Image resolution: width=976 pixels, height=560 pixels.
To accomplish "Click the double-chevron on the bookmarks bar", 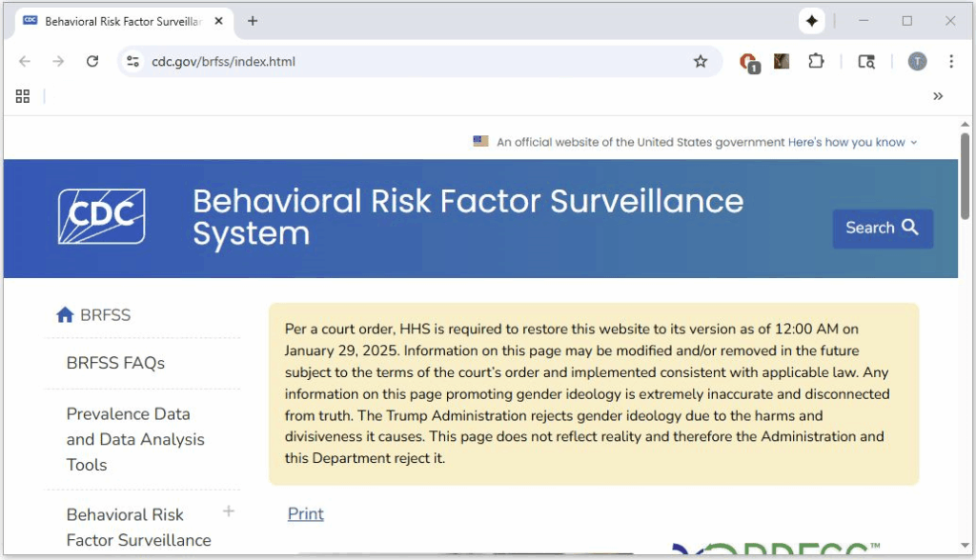I will [939, 95].
